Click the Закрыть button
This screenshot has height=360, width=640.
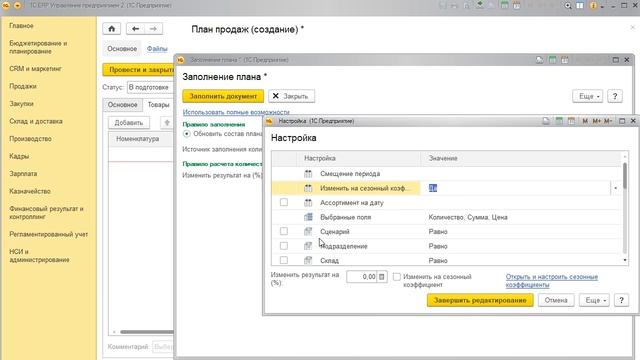pyautogui.click(x=291, y=96)
